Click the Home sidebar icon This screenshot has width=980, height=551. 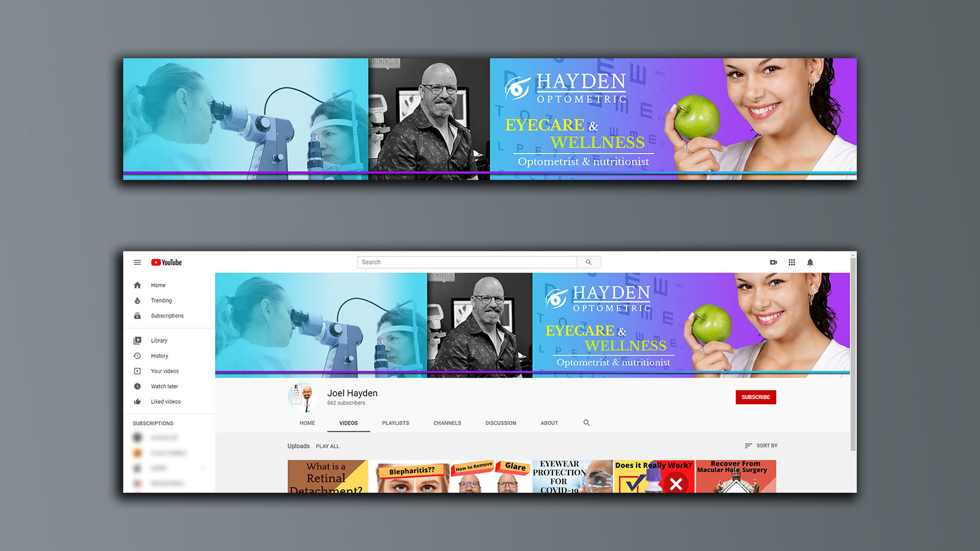137,285
